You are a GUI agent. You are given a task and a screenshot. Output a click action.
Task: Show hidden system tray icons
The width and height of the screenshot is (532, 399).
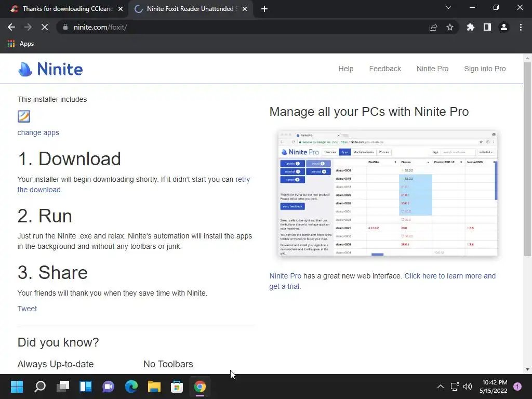pyautogui.click(x=441, y=387)
